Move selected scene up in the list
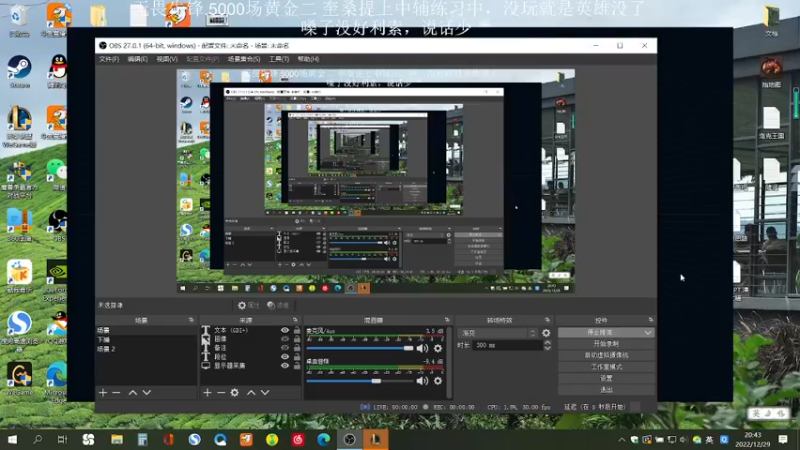 [133, 392]
